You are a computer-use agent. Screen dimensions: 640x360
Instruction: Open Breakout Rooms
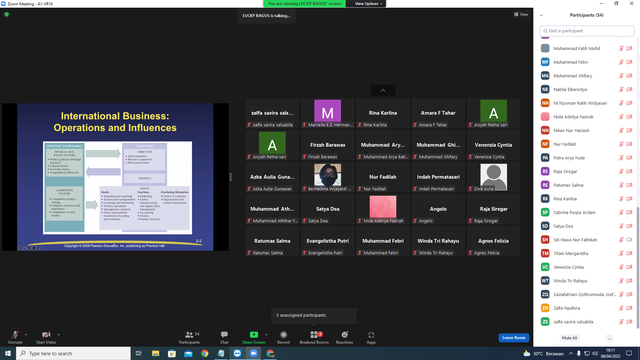[x=314, y=337]
